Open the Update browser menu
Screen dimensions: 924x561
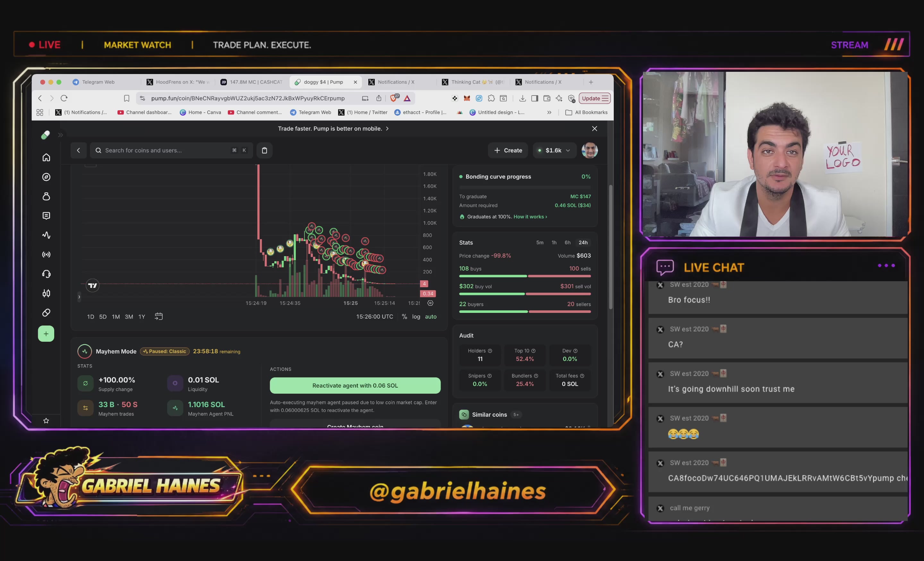595,98
